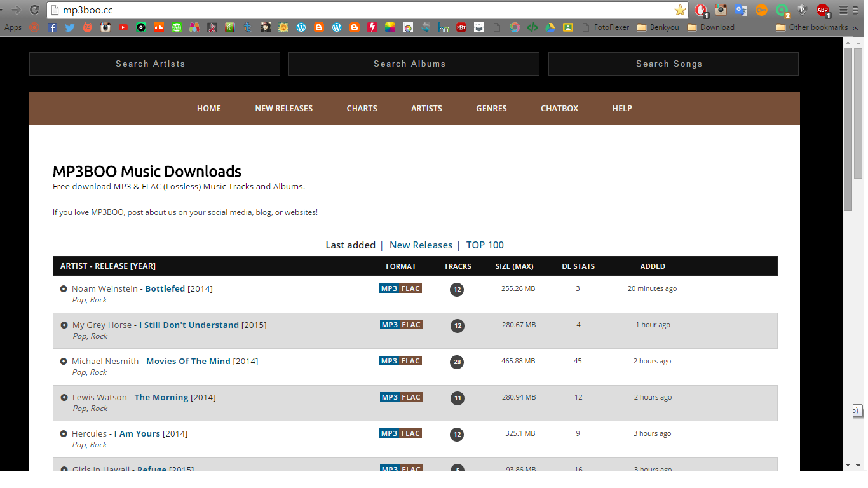This screenshot has width=868, height=488.
Task: Click the page vertical scrollbar thumb
Action: [848, 130]
